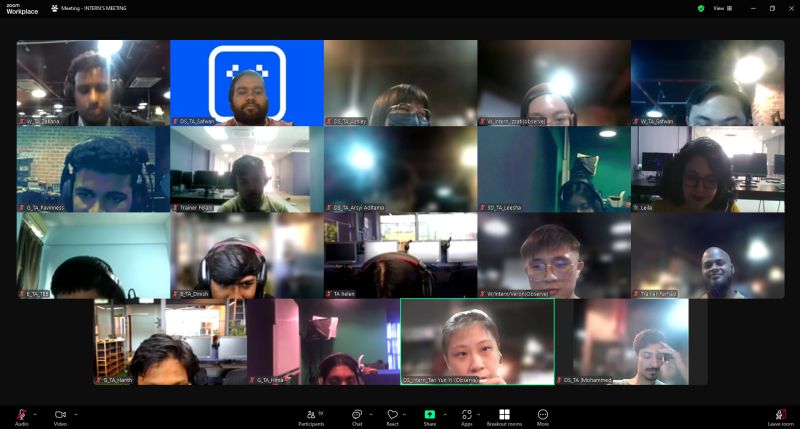Screen dimensions: 800x429
Task: Minimize the Zoom meeting window
Action: pos(753,8)
